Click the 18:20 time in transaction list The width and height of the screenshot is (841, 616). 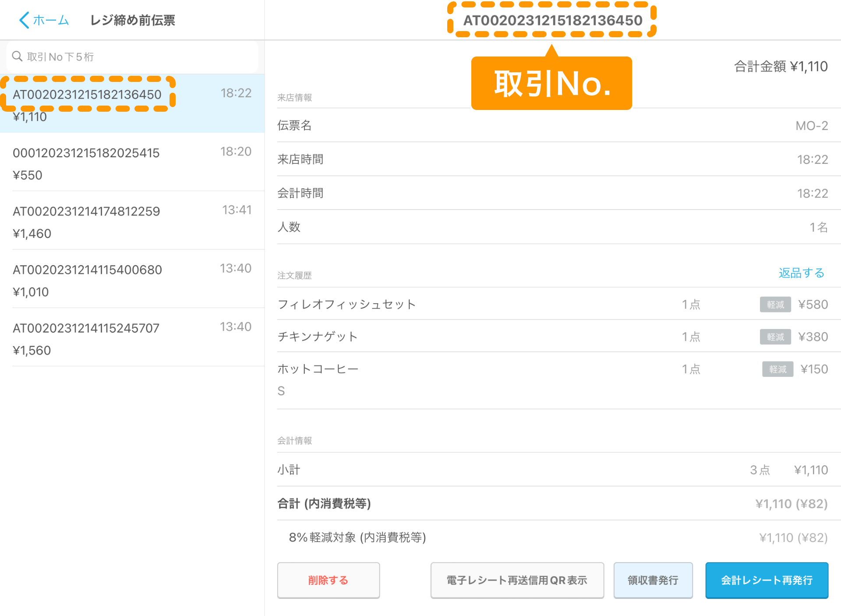pos(236,152)
